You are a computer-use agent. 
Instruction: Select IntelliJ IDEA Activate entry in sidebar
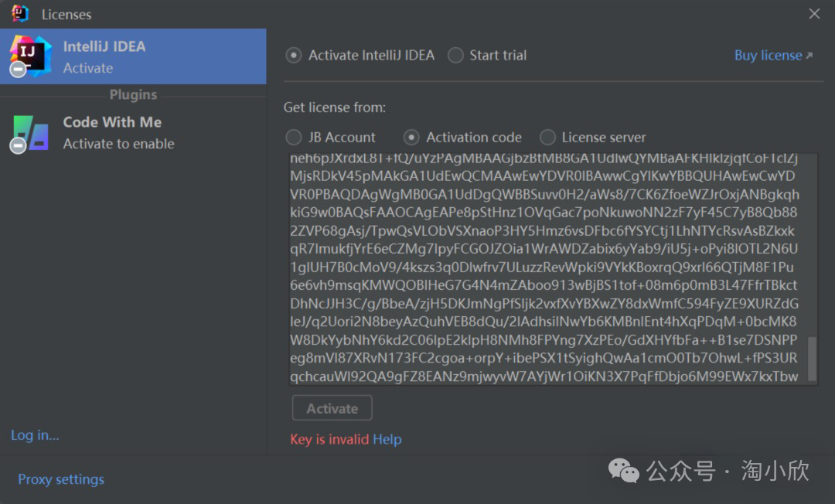[x=133, y=56]
